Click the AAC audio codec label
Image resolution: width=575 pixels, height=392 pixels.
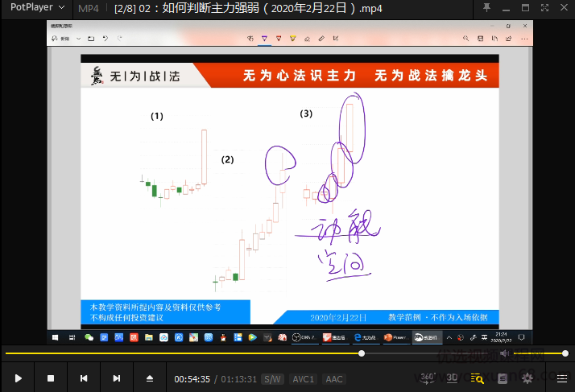pyautogui.click(x=334, y=379)
